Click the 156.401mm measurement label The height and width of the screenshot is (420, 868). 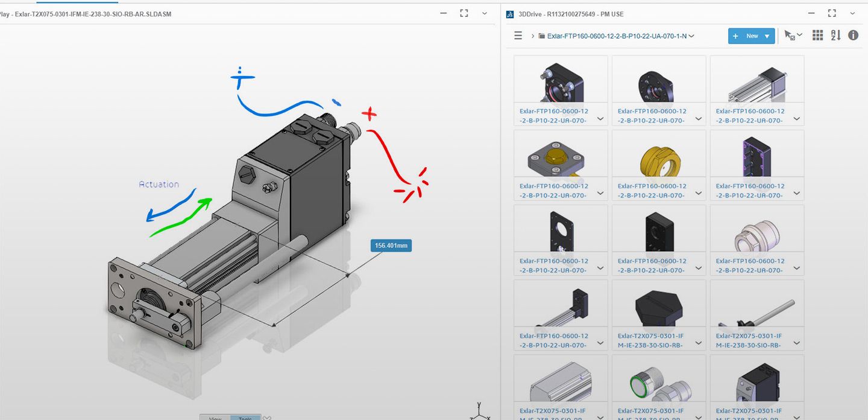click(391, 246)
